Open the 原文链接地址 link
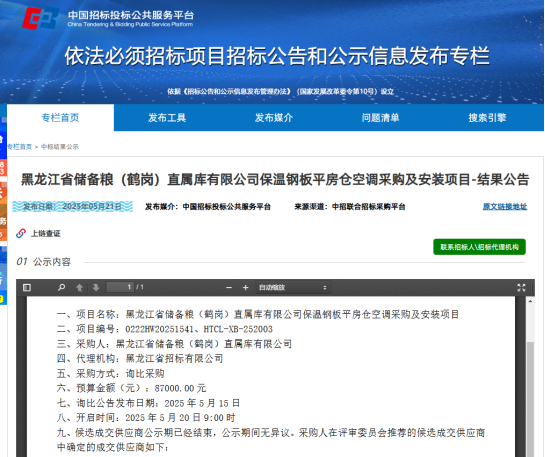This screenshot has height=457, width=545. point(505,207)
